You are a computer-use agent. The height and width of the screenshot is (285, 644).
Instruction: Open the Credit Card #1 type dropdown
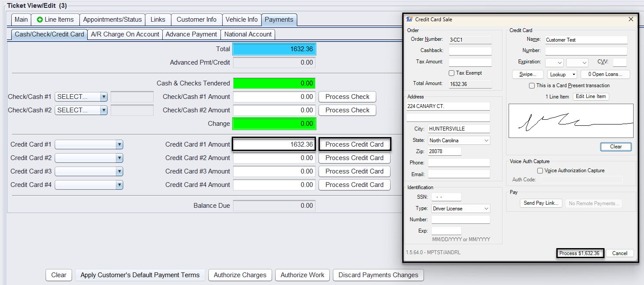point(119,144)
